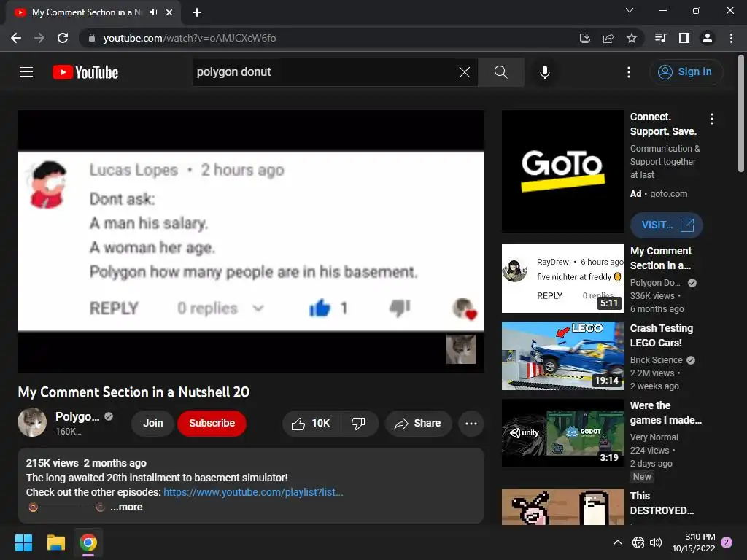Open a new browser tab
The height and width of the screenshot is (560, 747).
[x=197, y=12]
